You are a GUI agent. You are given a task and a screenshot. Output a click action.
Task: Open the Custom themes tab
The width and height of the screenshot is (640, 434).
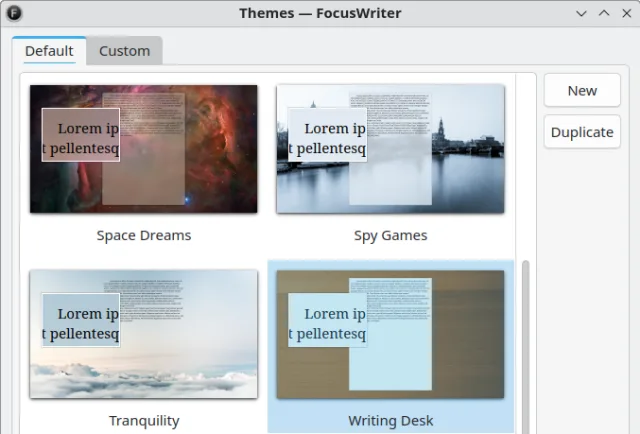point(124,51)
